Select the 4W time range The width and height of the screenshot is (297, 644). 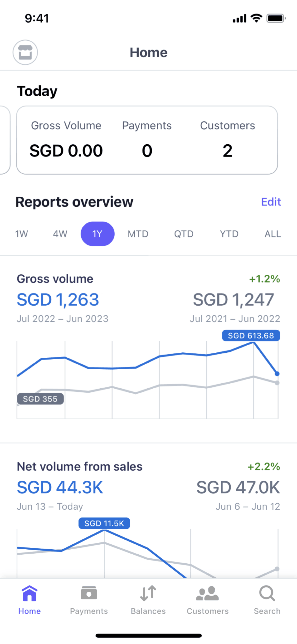click(60, 234)
